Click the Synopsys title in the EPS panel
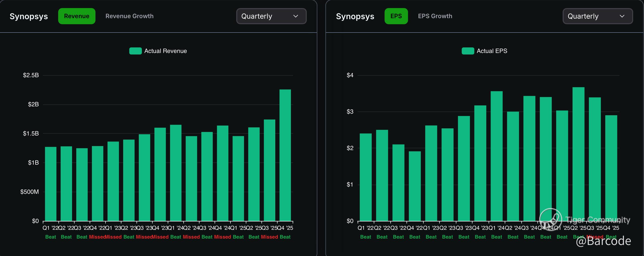644x256 pixels. point(355,16)
